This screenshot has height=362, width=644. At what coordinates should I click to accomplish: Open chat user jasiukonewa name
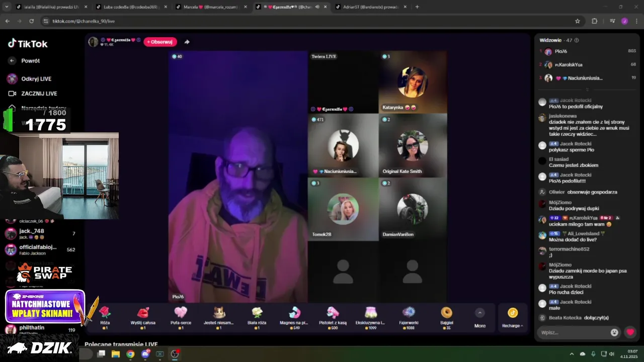(562, 116)
